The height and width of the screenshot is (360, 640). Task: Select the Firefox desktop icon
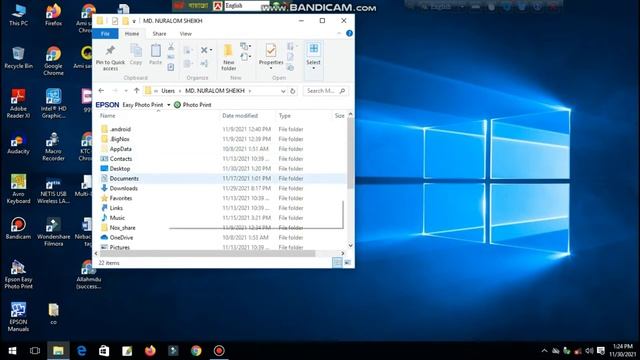pos(53,15)
